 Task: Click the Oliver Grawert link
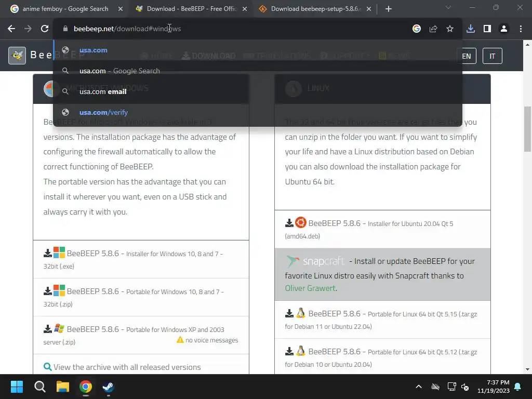point(310,288)
